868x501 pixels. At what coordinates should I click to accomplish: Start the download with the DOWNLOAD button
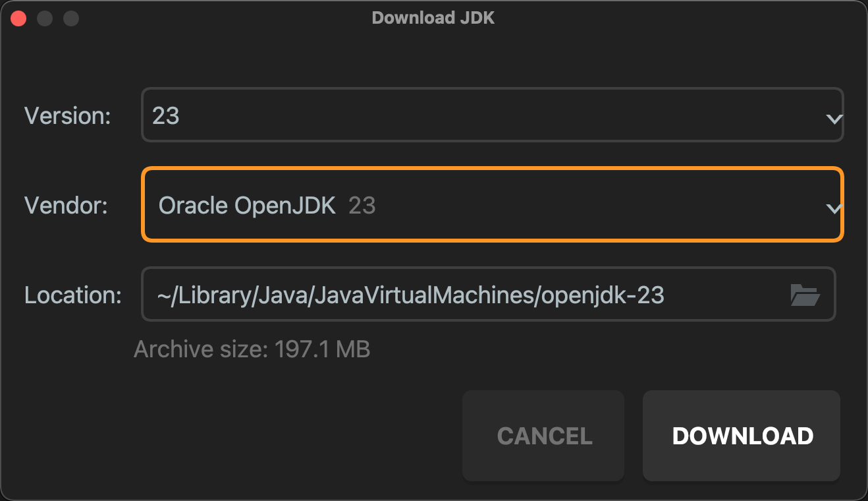coord(742,436)
